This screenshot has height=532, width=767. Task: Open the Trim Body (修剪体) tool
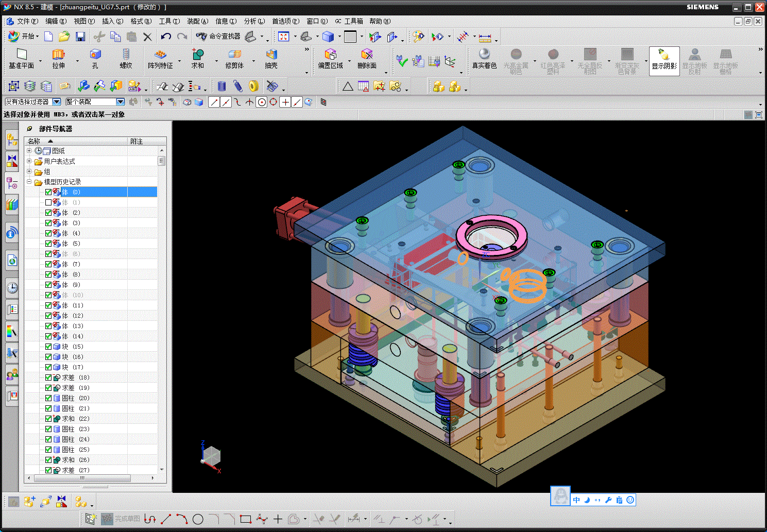click(x=234, y=55)
